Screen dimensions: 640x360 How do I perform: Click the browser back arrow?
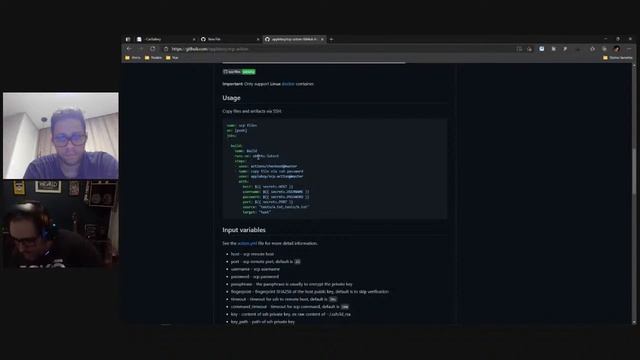click(x=129, y=49)
